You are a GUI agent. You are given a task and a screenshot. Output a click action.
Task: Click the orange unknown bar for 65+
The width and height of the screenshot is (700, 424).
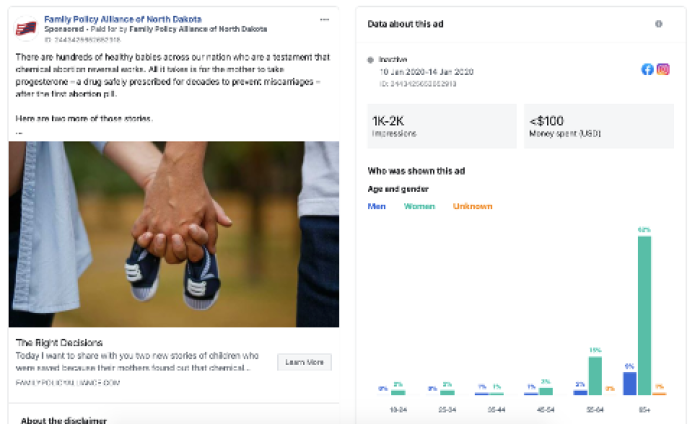659,394
